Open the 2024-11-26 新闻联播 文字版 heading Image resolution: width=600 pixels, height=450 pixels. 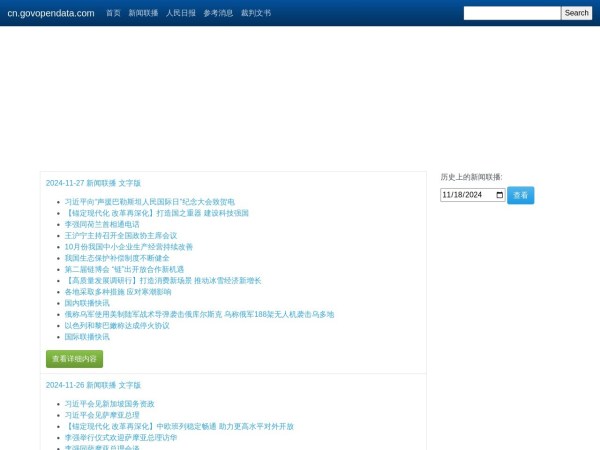[93, 385]
